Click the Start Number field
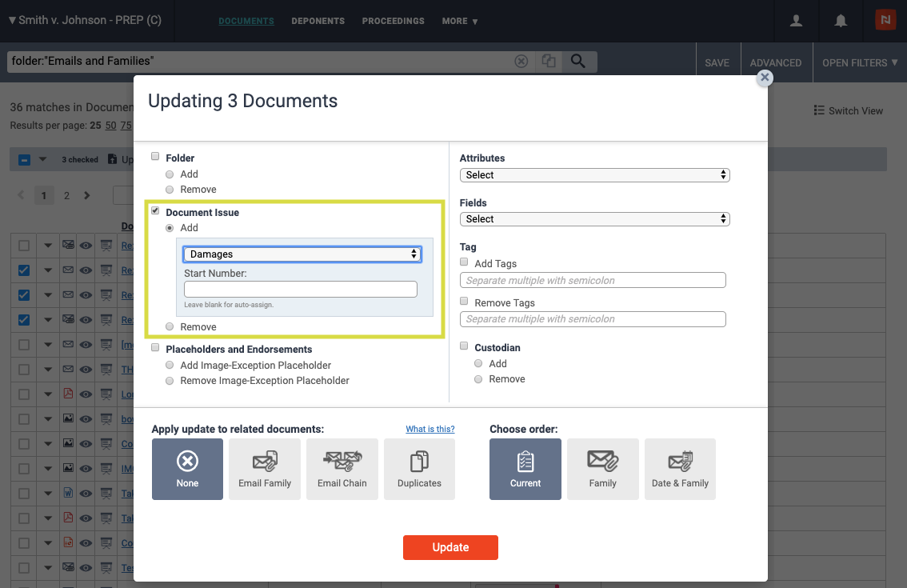This screenshot has width=907, height=588. point(301,290)
